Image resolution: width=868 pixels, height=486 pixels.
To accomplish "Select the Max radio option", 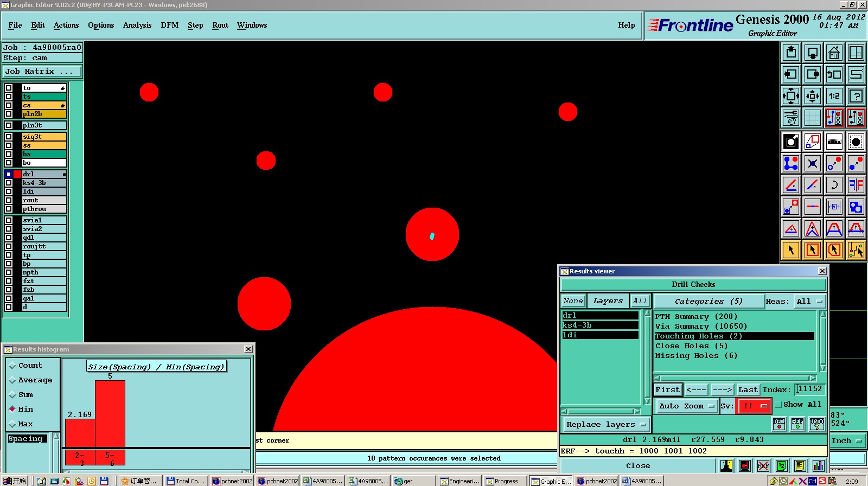I will pos(21,424).
